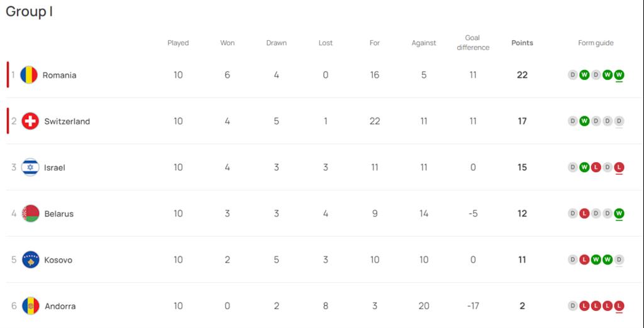Click Israel's latest underlined L form badge
644x328 pixels.
tap(619, 168)
